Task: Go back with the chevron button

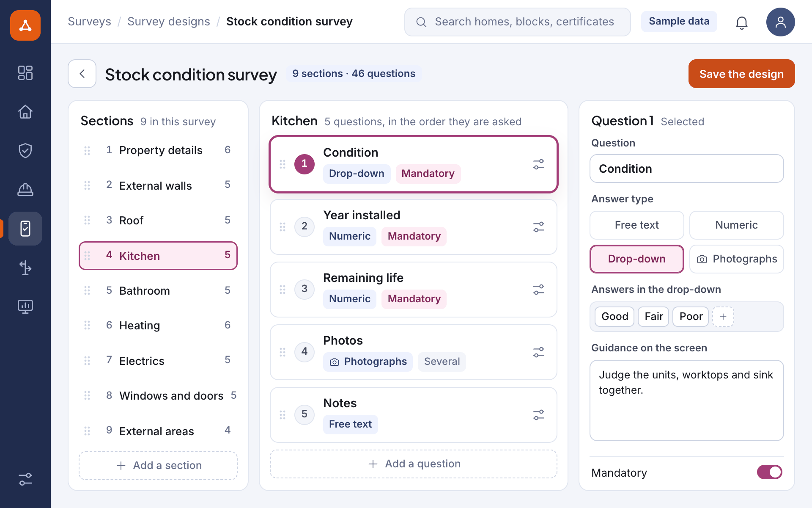Action: 82,74
